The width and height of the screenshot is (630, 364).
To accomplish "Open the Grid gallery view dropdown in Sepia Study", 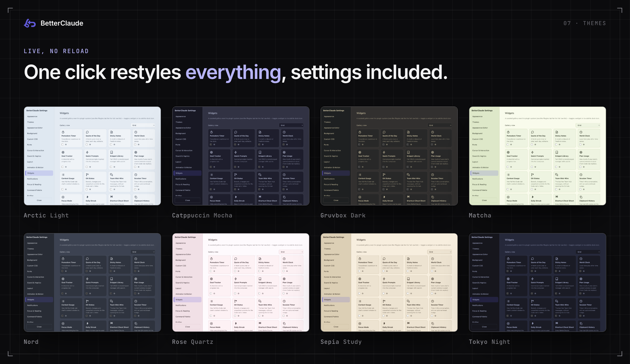I will (x=440, y=252).
